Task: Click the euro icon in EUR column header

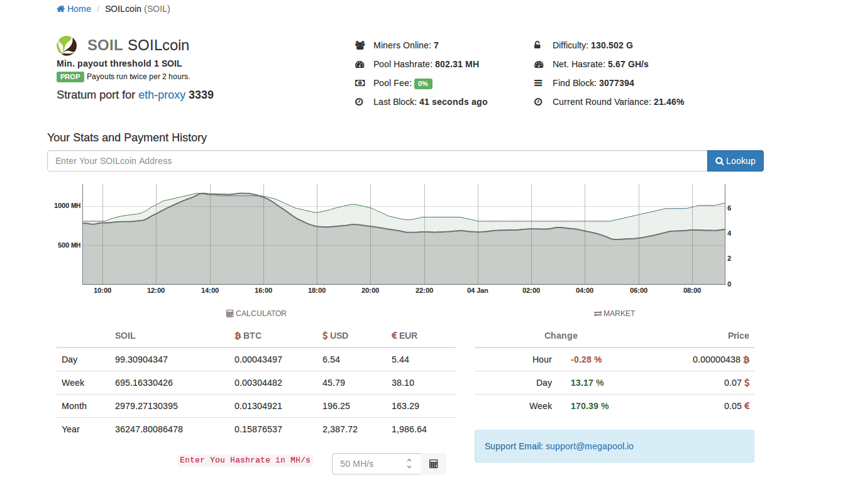Action: pos(394,336)
